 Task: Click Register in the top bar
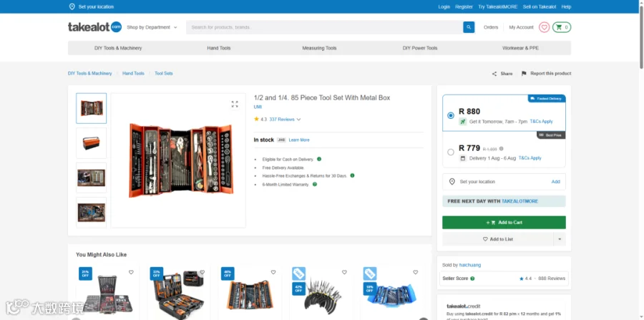(x=464, y=6)
